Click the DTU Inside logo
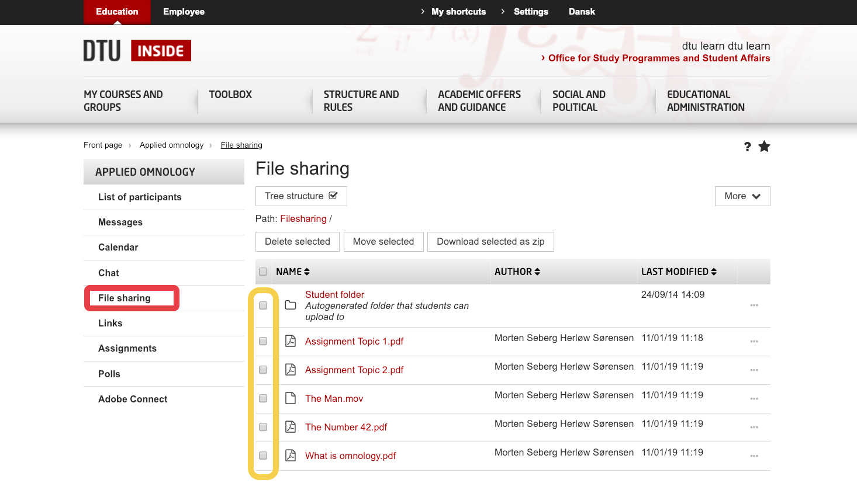This screenshot has height=504, width=857. [137, 51]
